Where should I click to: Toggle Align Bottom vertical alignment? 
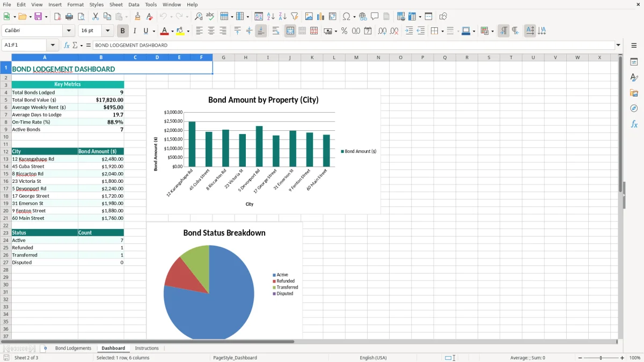pos(261,31)
